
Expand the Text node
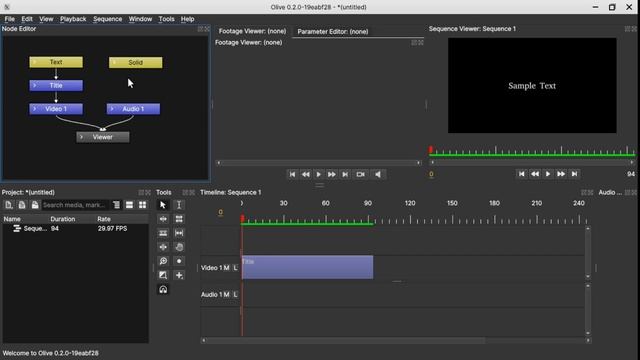[34, 62]
